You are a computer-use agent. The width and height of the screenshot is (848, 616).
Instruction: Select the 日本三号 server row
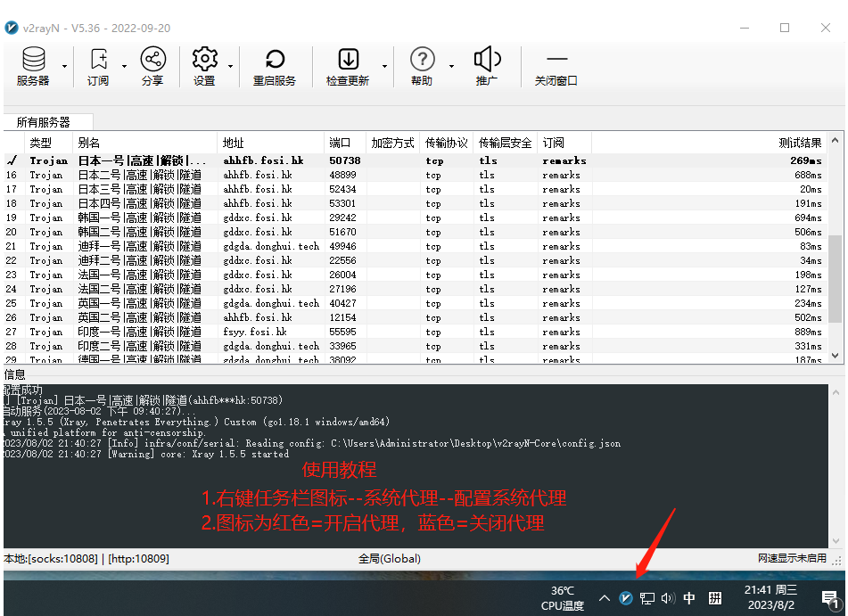click(x=416, y=189)
